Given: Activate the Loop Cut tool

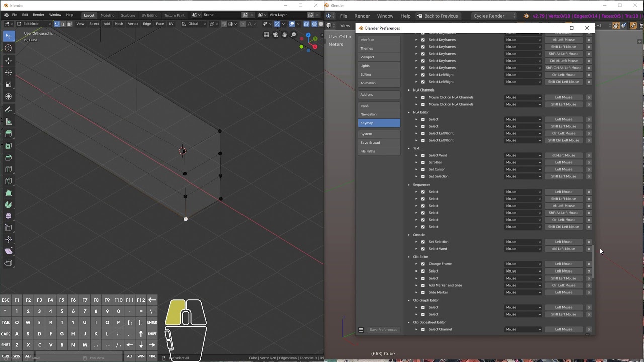Looking at the screenshot, I should [x=9, y=169].
